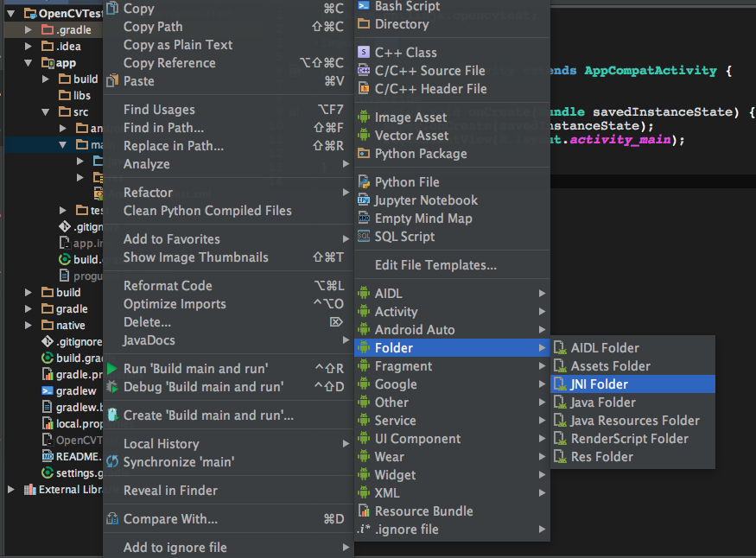Expand the .idea folder

[x=28, y=47]
